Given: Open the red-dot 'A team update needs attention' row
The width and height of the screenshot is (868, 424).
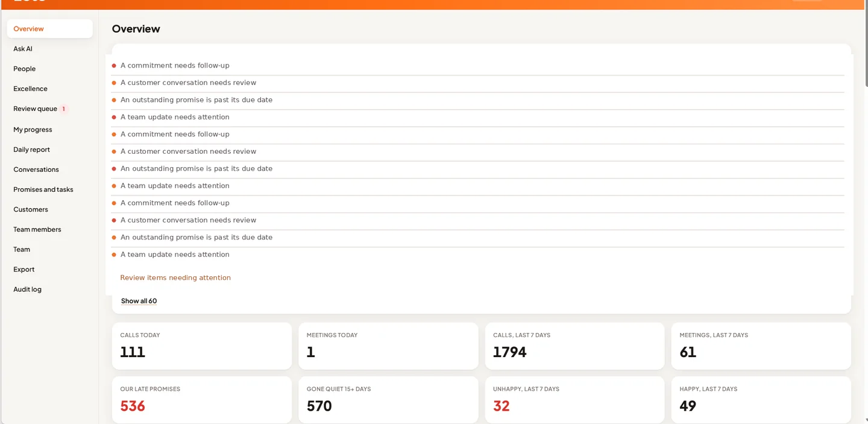Looking at the screenshot, I should [477, 117].
